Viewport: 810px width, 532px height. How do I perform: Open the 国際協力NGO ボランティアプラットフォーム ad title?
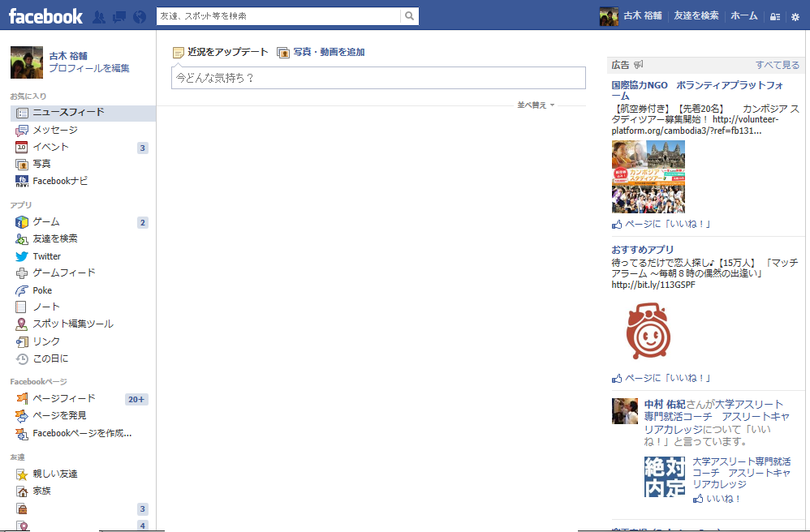point(697,90)
